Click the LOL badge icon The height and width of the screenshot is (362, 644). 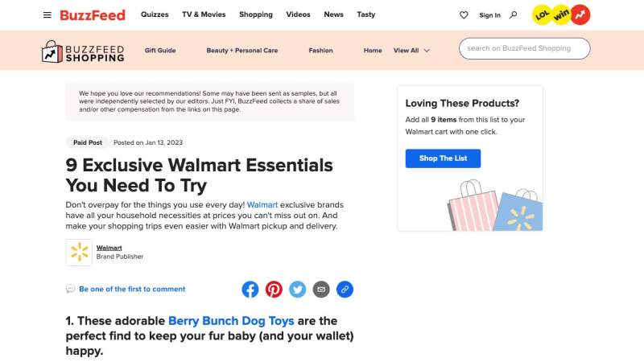(542, 15)
